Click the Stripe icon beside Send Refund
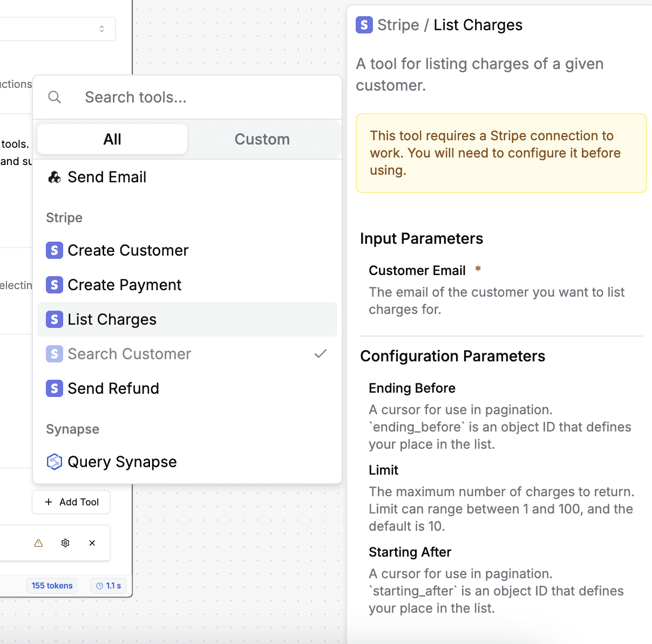The width and height of the screenshot is (652, 644). (55, 388)
